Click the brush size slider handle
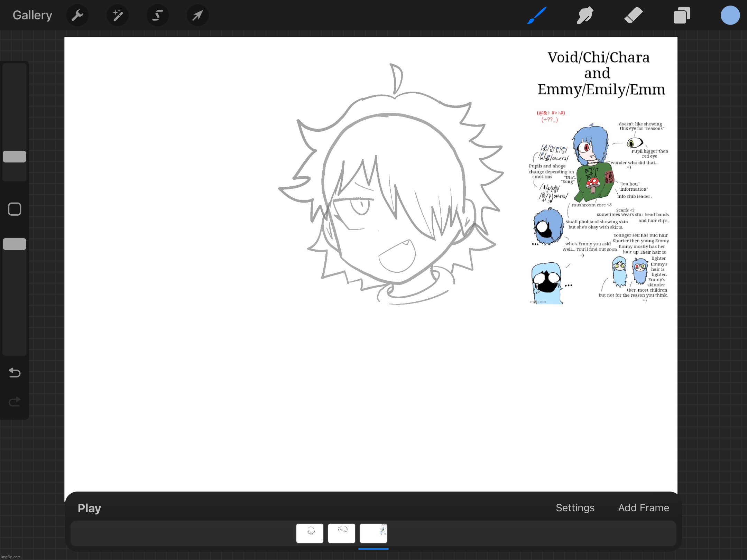This screenshot has height=560, width=747. tap(15, 157)
